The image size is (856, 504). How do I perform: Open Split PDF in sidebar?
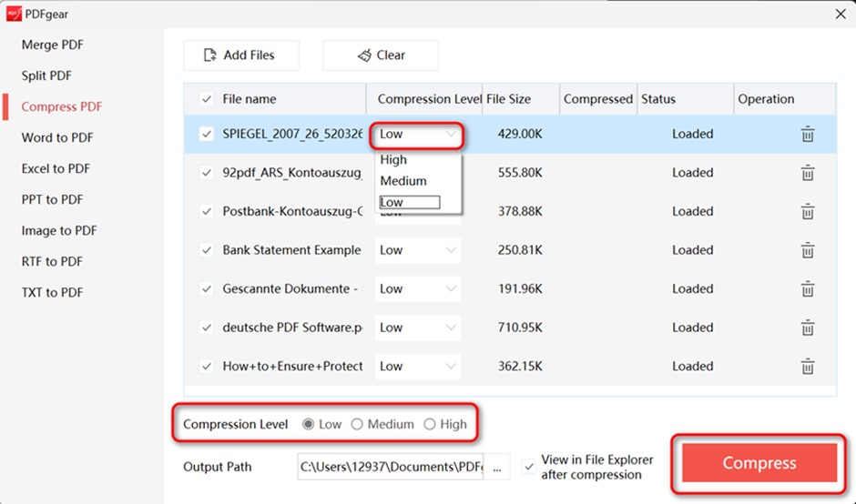(46, 76)
